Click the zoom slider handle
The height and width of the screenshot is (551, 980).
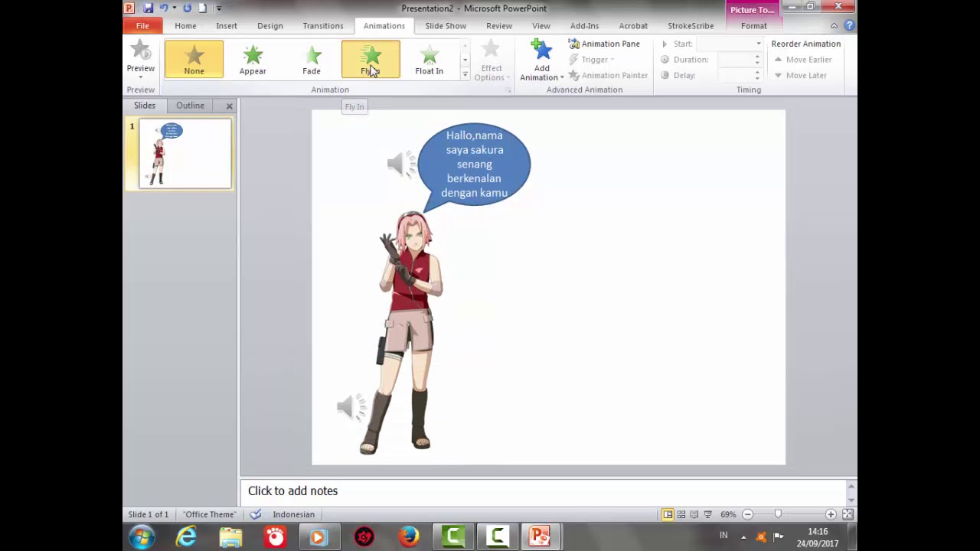click(x=778, y=514)
